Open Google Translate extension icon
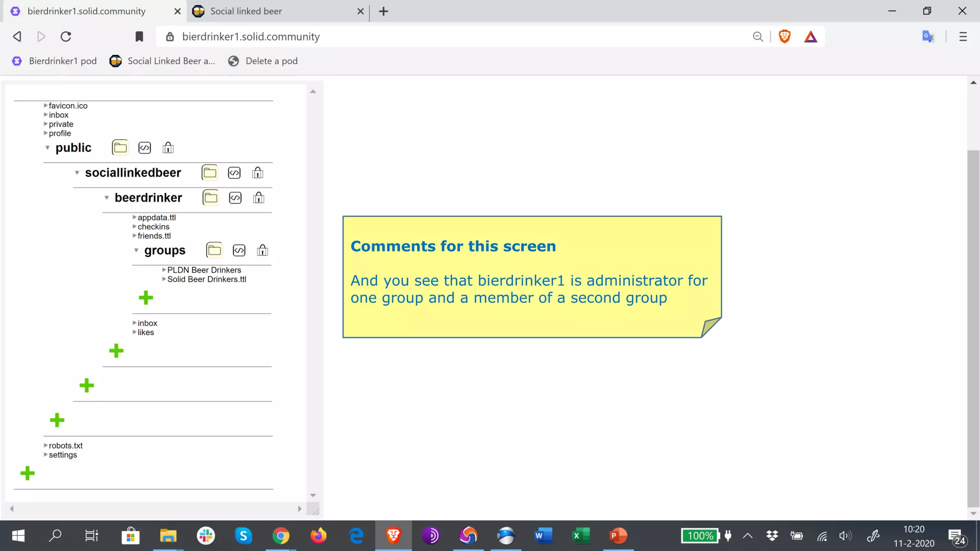 point(928,37)
